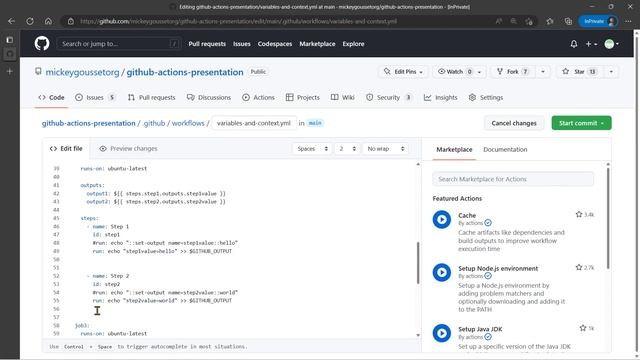Open Pull requests in top navigation
Image resolution: width=640 pixels, height=360 pixels.
[x=207, y=44]
